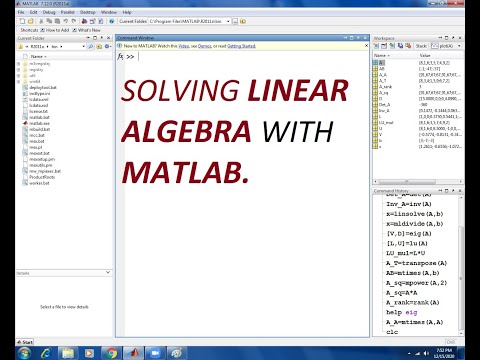This screenshot has height=360, width=480.
Task: Open selected variable in Workspace toolbar
Action: click(384, 46)
